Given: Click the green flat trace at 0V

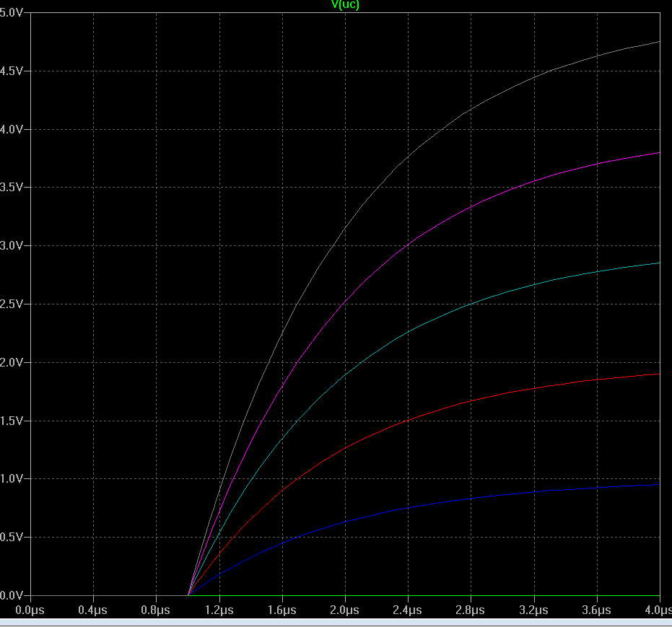Looking at the screenshot, I should [x=424, y=595].
